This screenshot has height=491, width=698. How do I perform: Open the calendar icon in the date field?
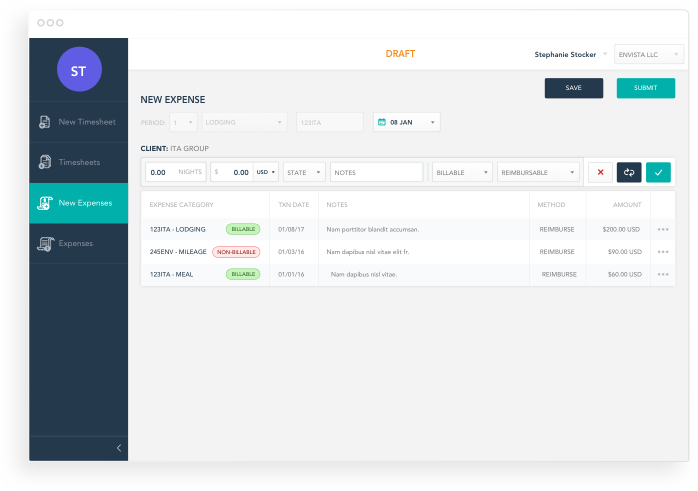point(382,122)
